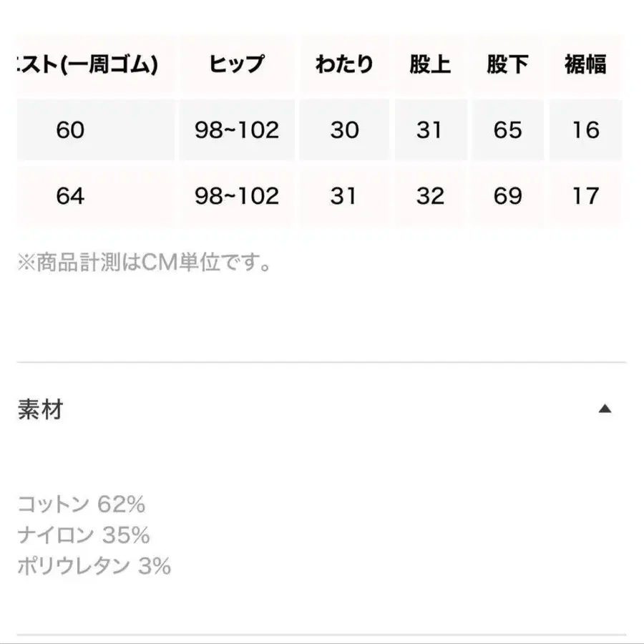Select 裾幅 value 16
644x644 pixels.
click(585, 130)
